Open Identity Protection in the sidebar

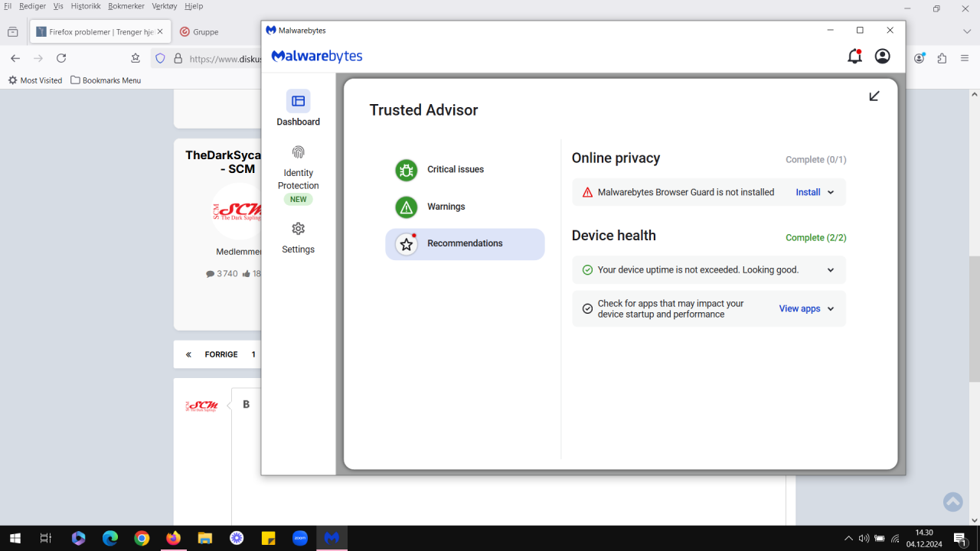[x=299, y=174]
